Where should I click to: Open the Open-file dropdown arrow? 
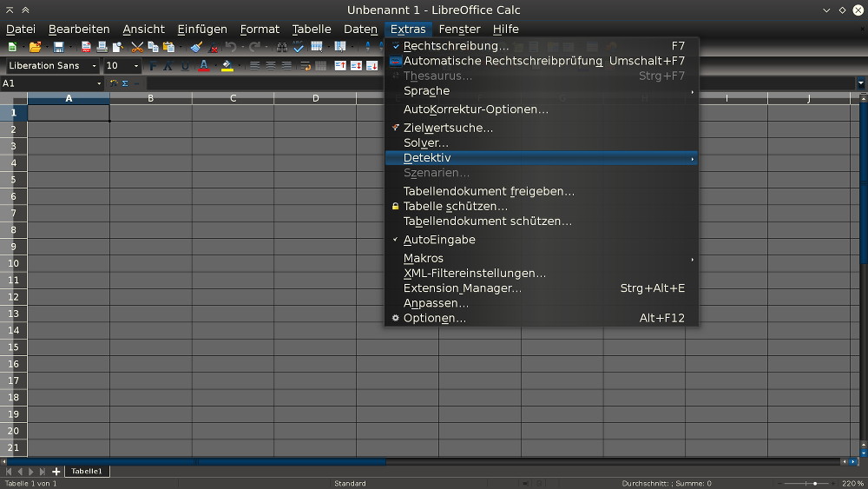(x=45, y=47)
